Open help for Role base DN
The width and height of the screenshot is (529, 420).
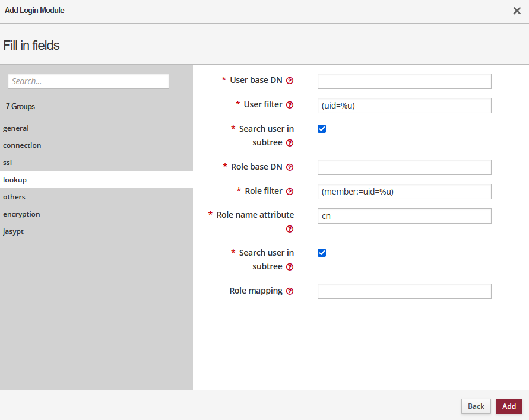[x=290, y=167]
